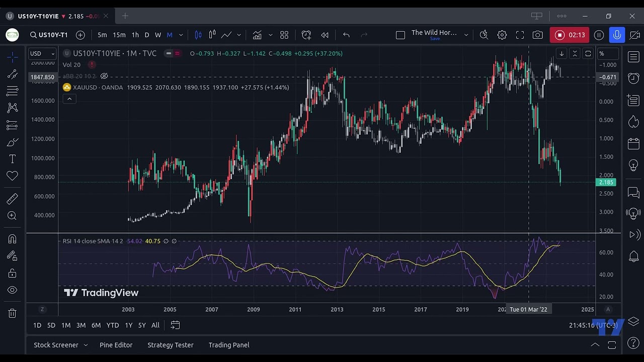The height and width of the screenshot is (362, 644).
Task: Select the brush drawing tool
Action: point(13,142)
